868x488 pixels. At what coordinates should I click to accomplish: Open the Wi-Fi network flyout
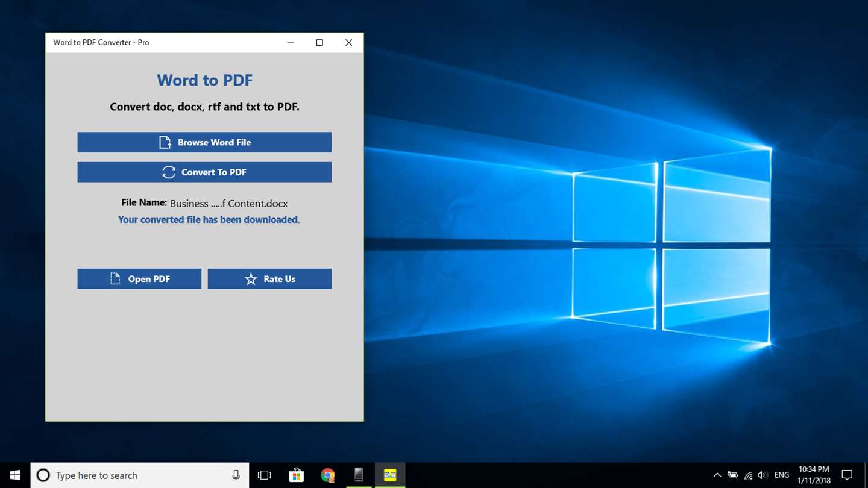point(748,475)
